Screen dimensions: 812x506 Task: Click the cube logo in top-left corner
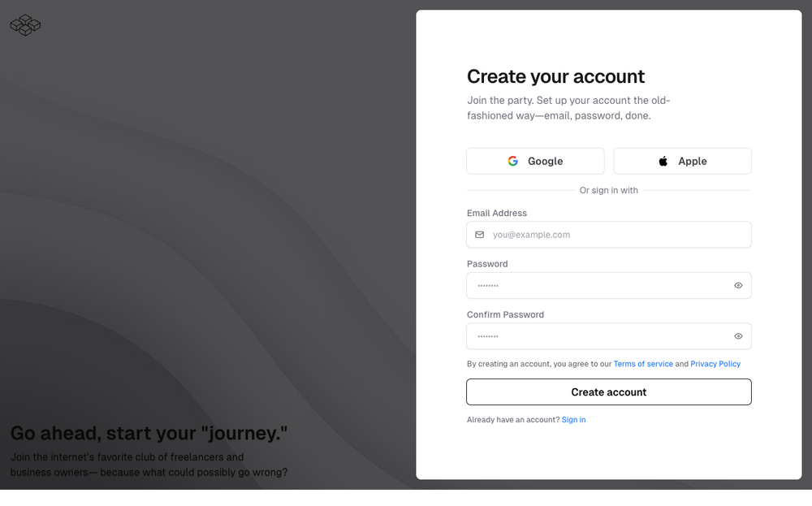pos(25,25)
